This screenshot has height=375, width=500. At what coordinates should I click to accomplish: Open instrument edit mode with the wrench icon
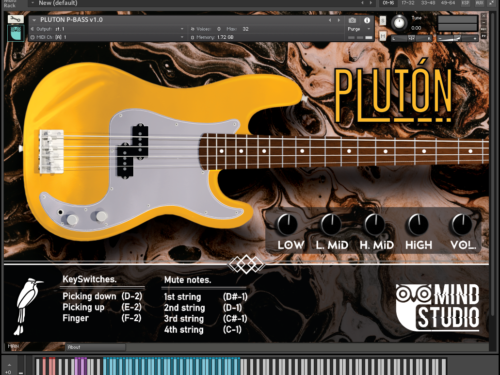(x=16, y=19)
